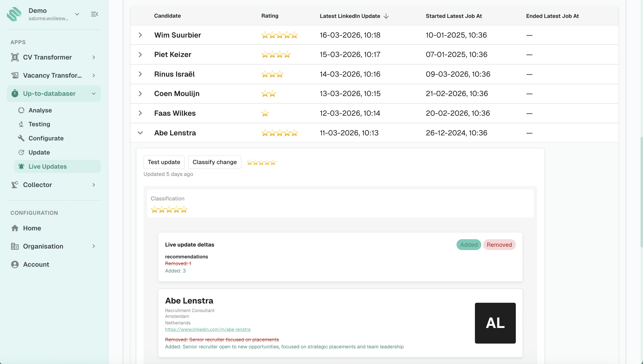Click the Up-to-databaser stopwatch icon

15,94
